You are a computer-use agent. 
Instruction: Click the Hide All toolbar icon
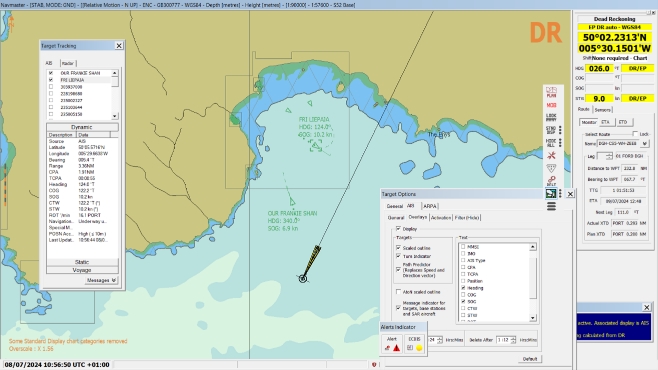click(551, 143)
